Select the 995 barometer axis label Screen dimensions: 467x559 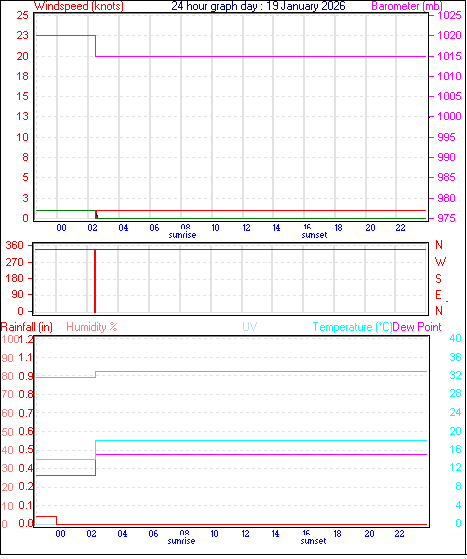coord(446,137)
